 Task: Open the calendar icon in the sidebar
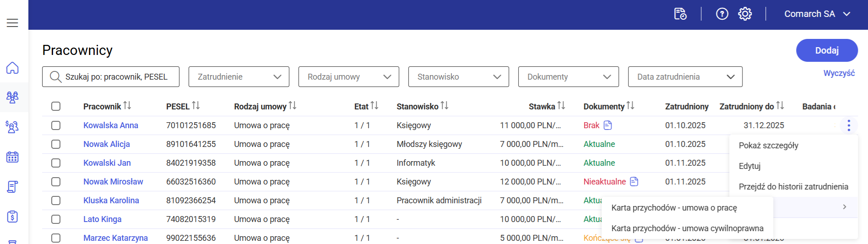click(12, 157)
